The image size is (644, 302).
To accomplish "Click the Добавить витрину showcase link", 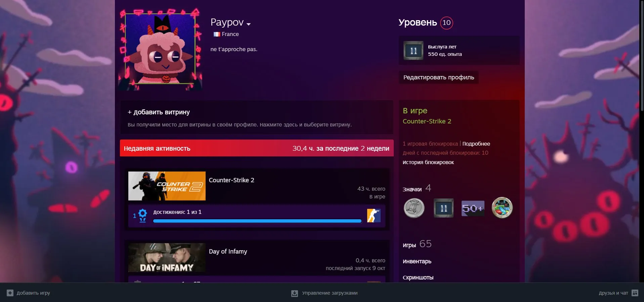I will (159, 112).
